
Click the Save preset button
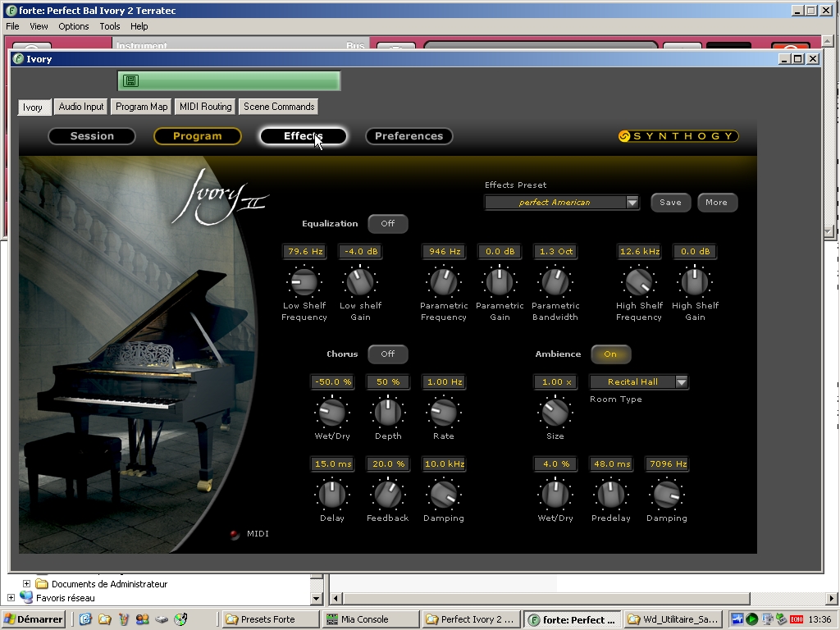pyautogui.click(x=671, y=203)
